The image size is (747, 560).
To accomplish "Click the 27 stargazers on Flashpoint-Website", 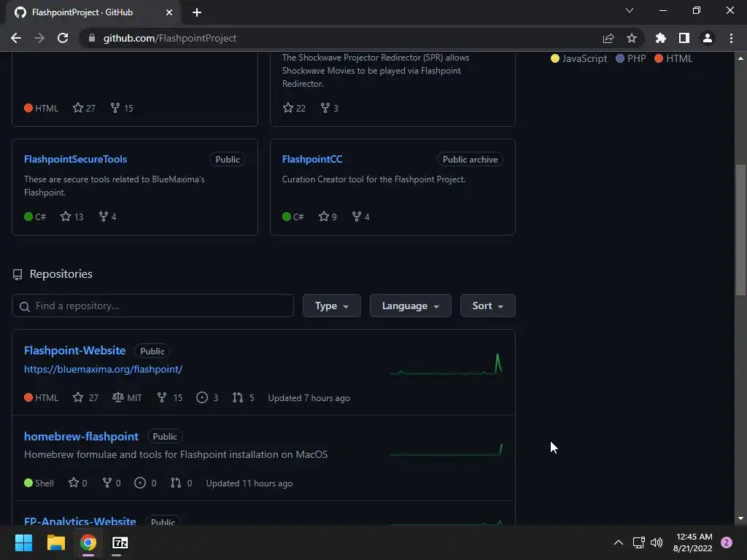I will pos(86,397).
